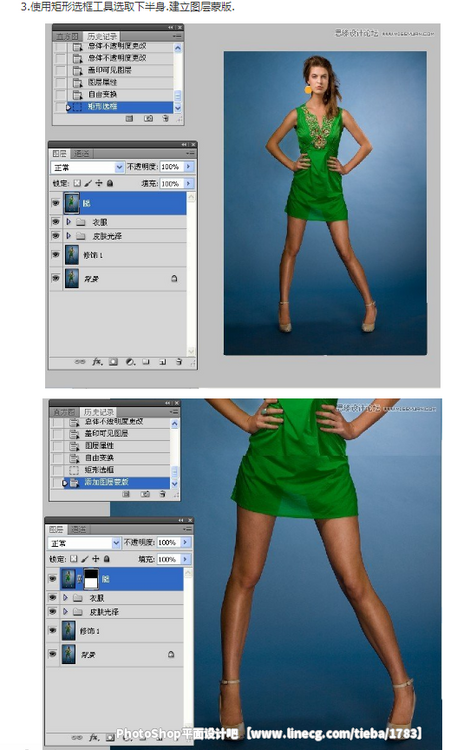Viewport: 470px width, 750px height.
Task: Click create new layer icon, first image Layers footer
Action: pos(163,362)
